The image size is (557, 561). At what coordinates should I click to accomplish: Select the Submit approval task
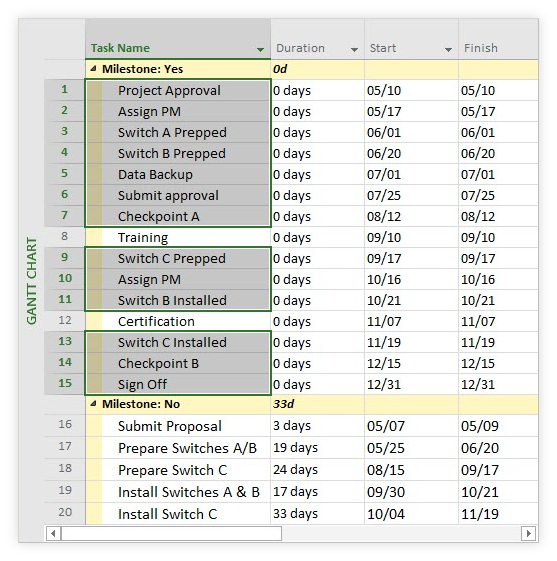(178, 195)
